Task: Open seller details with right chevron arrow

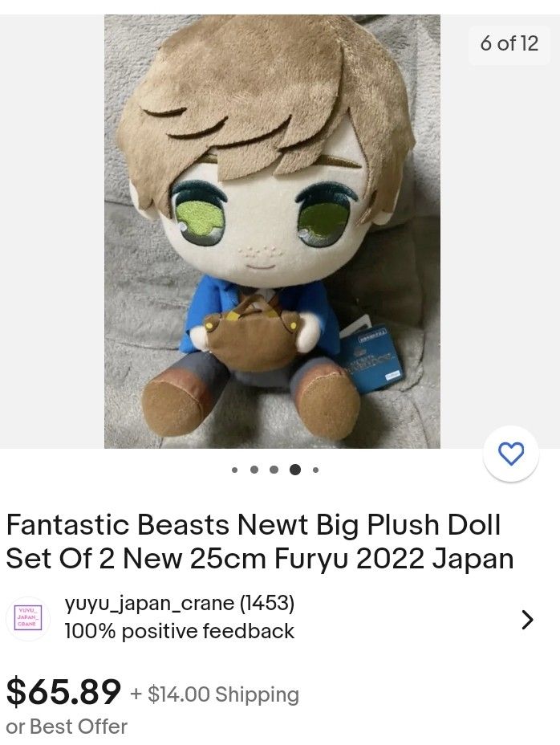Action: coord(527,620)
